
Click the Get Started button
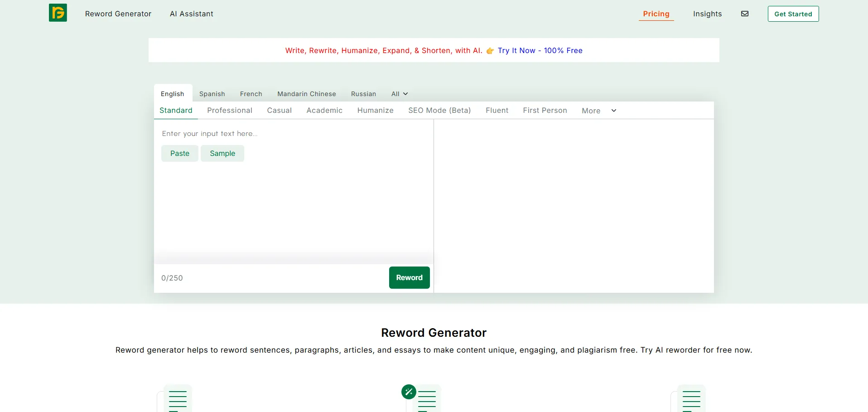[x=793, y=14]
